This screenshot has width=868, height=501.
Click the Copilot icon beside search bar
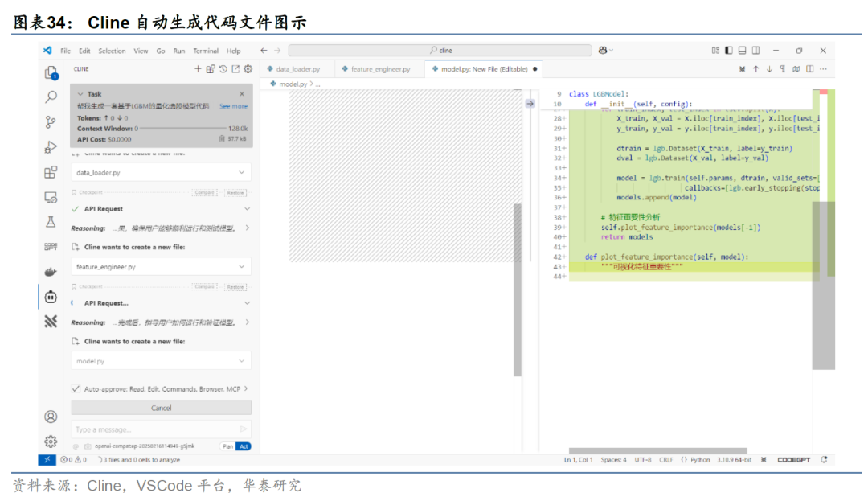603,51
